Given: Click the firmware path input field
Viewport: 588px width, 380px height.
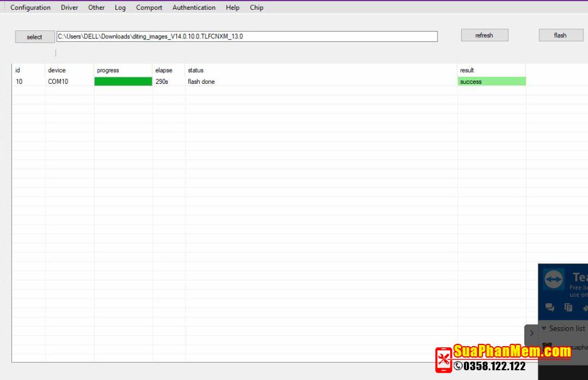Looking at the screenshot, I should coord(247,36).
